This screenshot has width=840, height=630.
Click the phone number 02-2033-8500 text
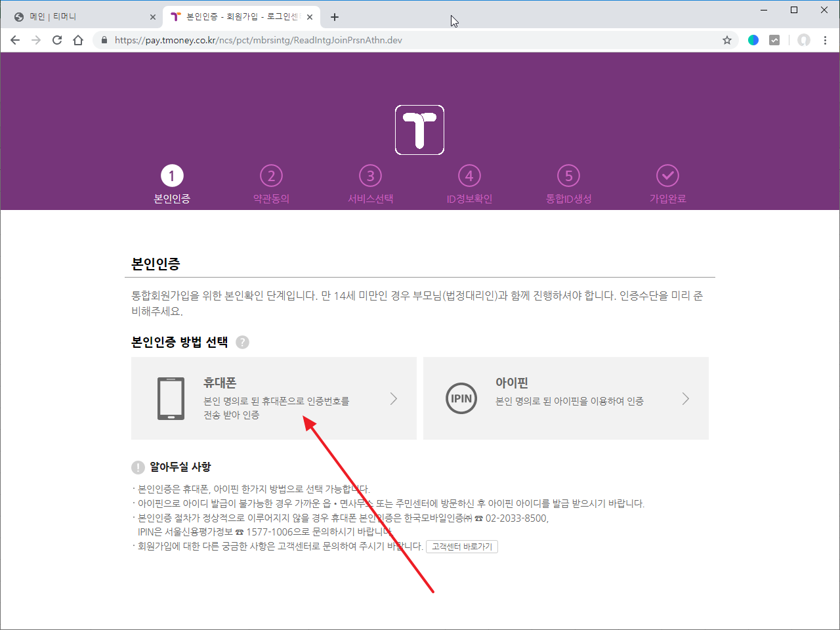point(516,518)
